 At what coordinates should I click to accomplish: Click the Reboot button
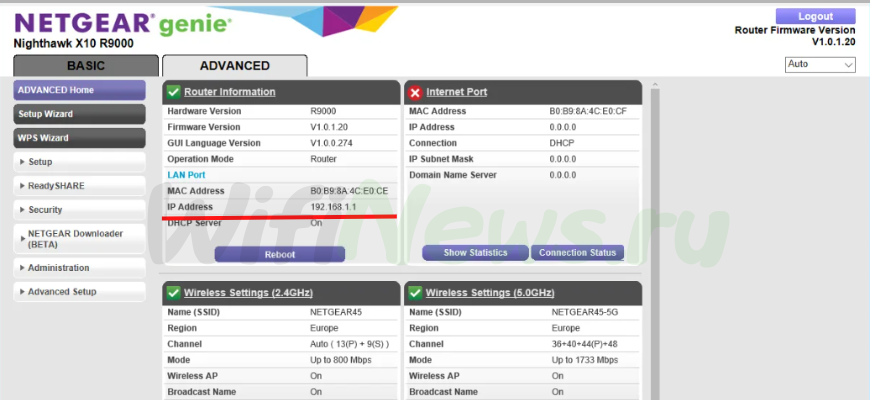pyautogui.click(x=280, y=254)
